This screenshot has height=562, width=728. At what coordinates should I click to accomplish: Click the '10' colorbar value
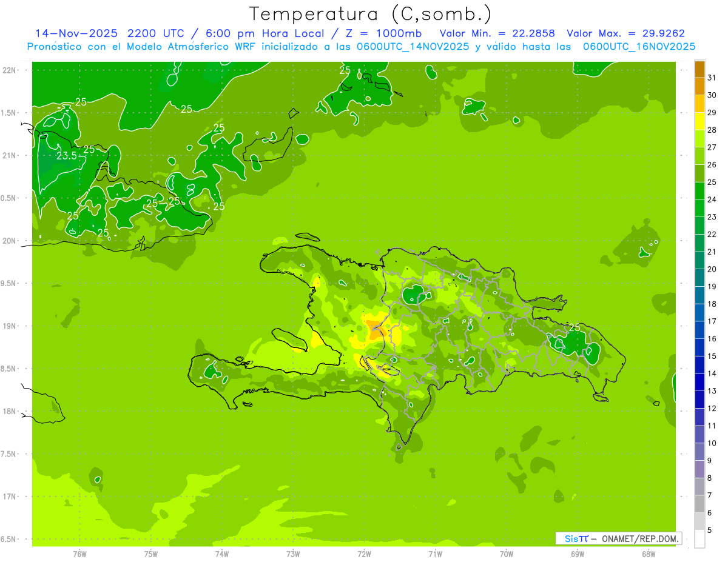pos(712,443)
